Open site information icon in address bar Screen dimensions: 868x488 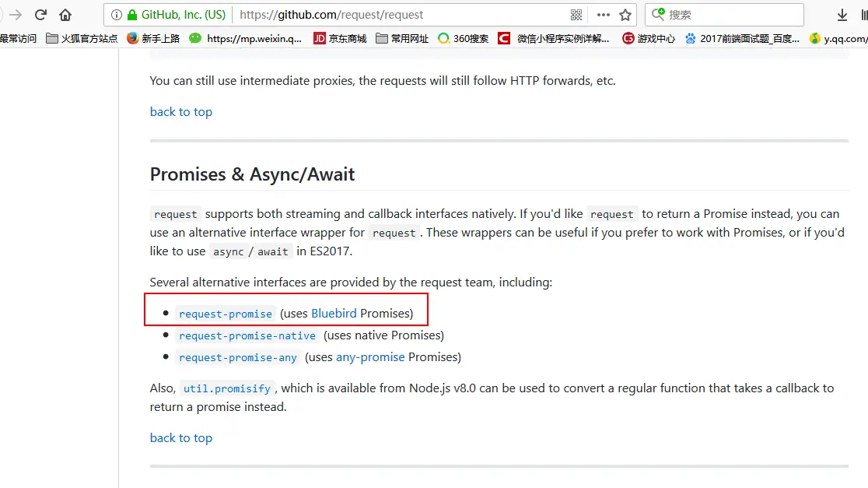(116, 15)
